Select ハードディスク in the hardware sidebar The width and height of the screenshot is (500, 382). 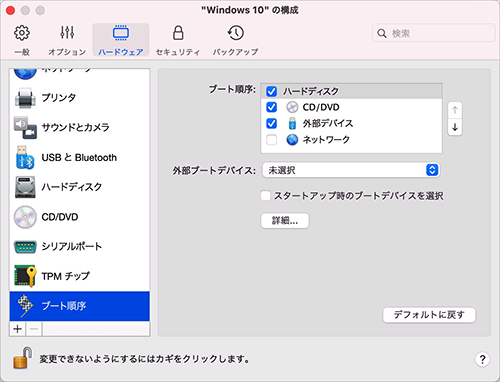(x=80, y=187)
